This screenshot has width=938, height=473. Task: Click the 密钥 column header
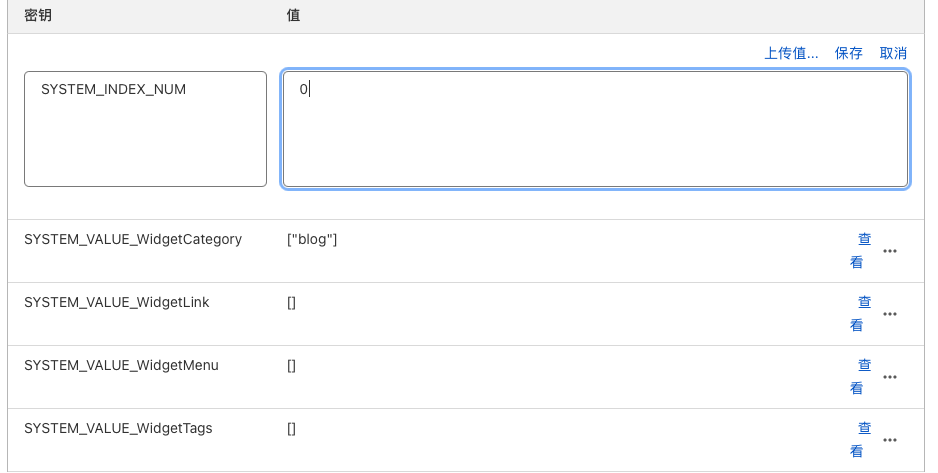[38, 16]
